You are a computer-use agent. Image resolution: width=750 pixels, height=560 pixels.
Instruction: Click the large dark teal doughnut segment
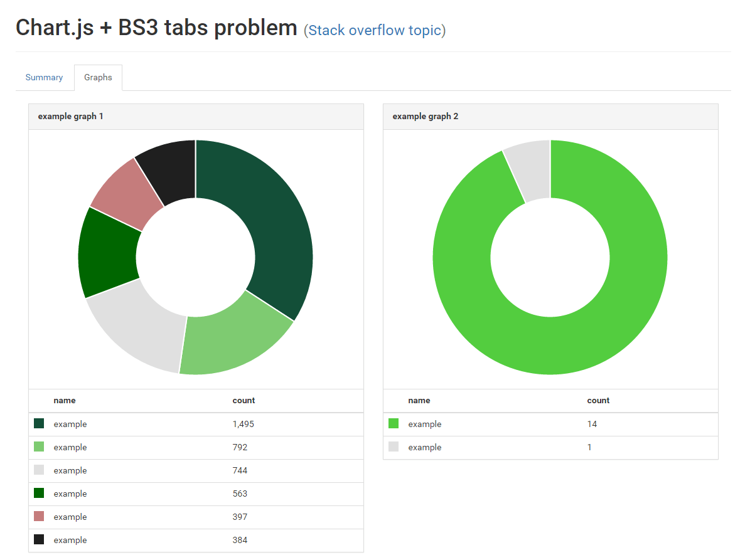coord(268,215)
